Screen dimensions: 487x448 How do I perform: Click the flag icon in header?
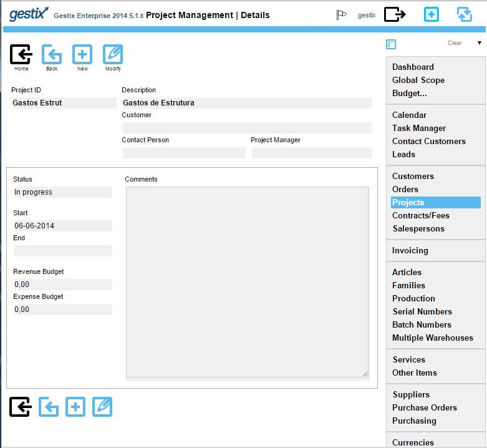[x=341, y=14]
